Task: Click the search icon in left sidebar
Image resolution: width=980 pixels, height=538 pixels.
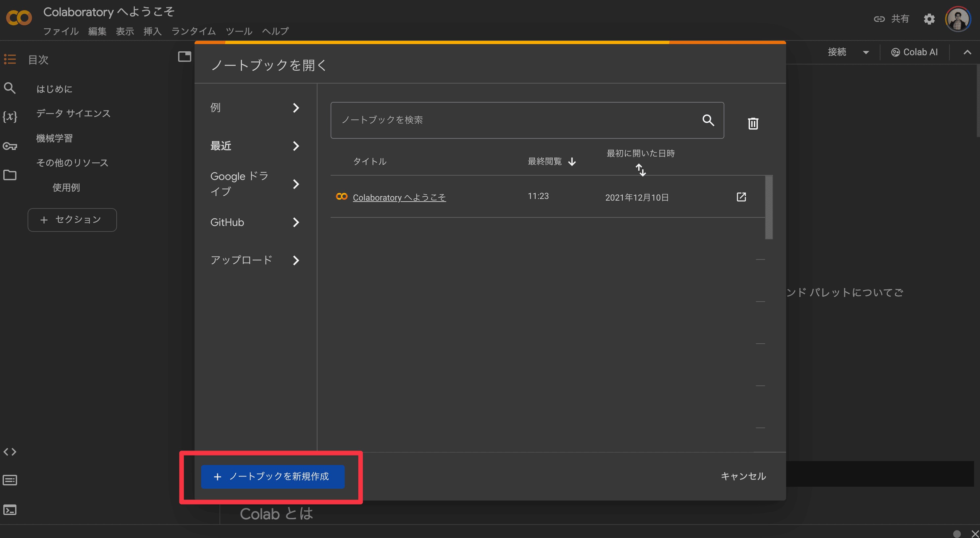Action: pos(10,88)
